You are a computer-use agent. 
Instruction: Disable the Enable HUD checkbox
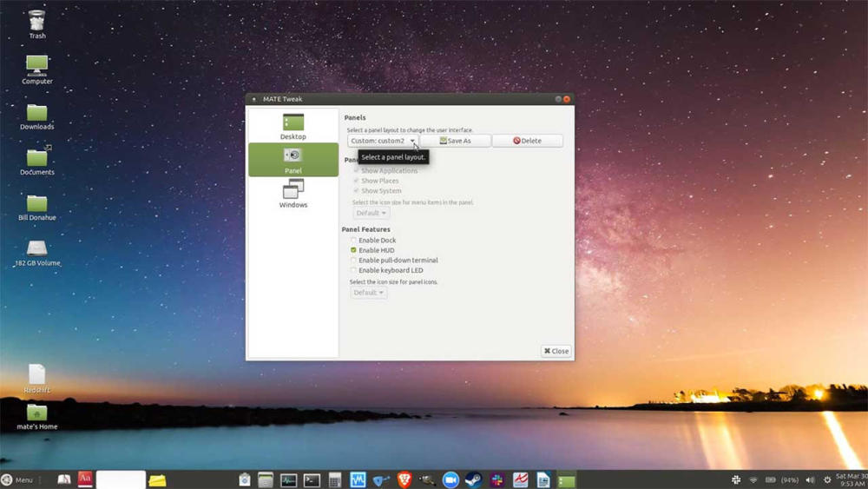click(x=353, y=250)
